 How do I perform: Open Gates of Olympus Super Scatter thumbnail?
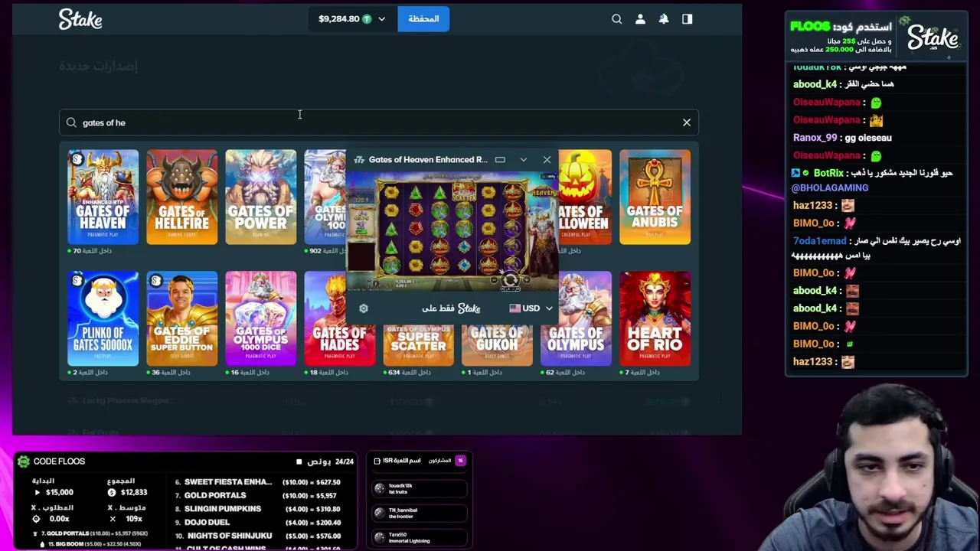tap(419, 344)
